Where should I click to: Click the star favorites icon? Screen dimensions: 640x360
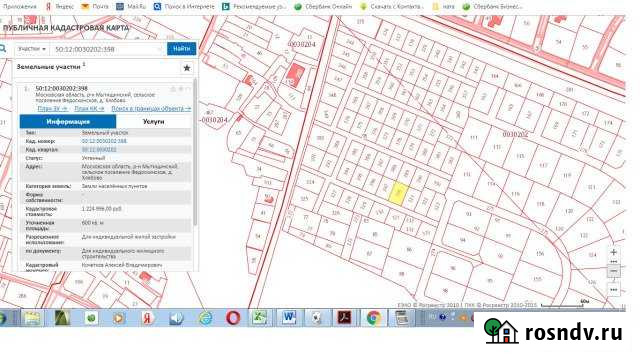187,68
